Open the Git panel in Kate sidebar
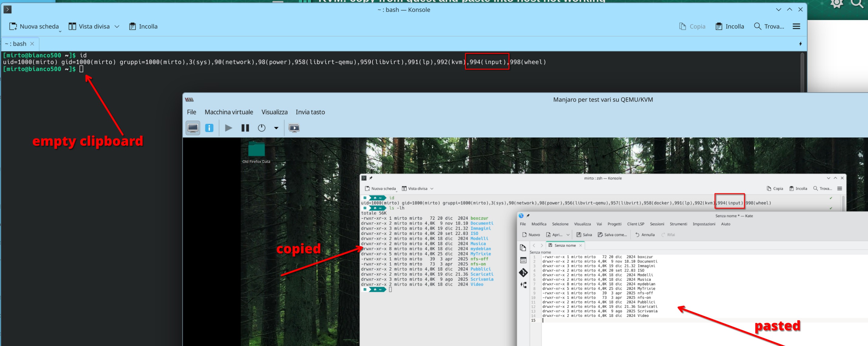 [523, 272]
